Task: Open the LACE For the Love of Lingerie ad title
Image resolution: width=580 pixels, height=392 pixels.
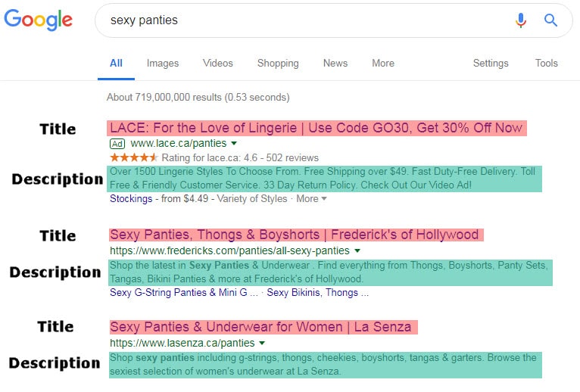Action: tap(317, 128)
